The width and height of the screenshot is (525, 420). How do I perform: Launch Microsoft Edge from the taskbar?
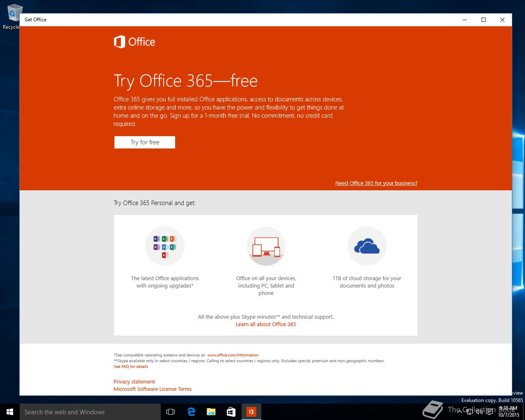[x=191, y=412]
